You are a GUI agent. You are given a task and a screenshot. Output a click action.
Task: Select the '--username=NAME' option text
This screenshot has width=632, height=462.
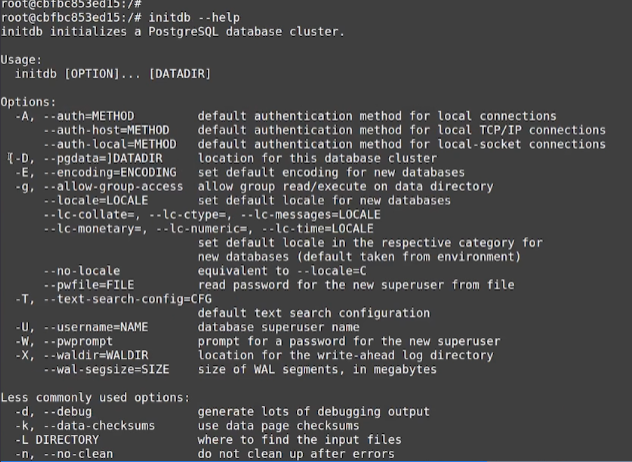pyautogui.click(x=96, y=327)
